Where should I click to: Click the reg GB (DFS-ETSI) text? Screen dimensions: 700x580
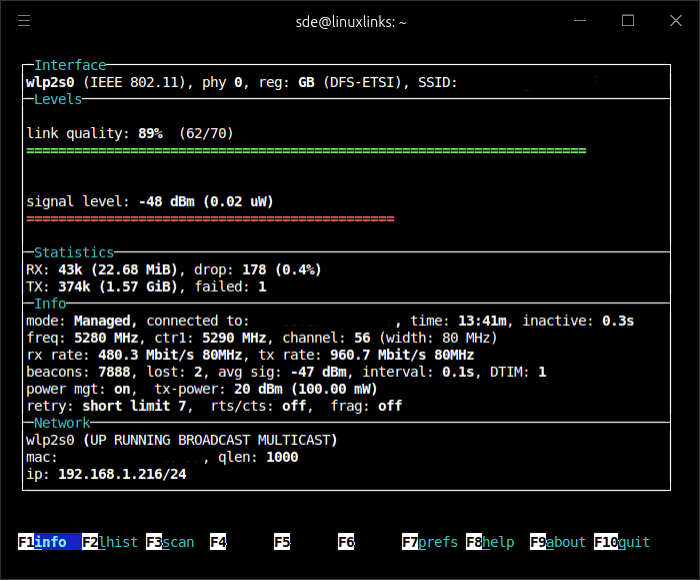pos(333,82)
